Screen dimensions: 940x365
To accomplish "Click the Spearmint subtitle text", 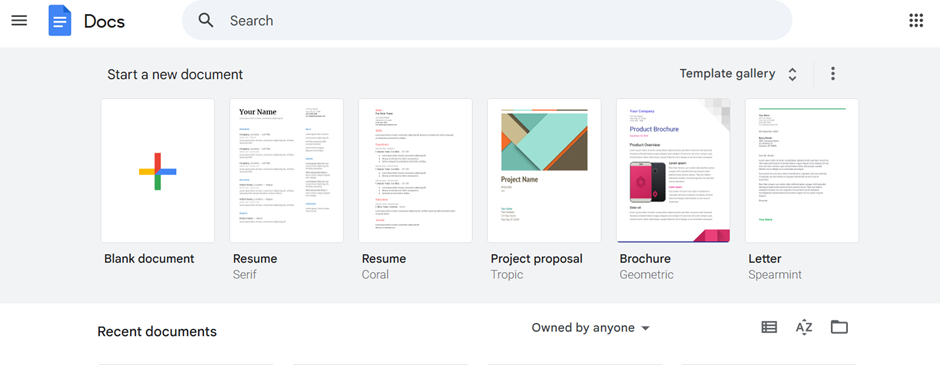I will pos(775,275).
